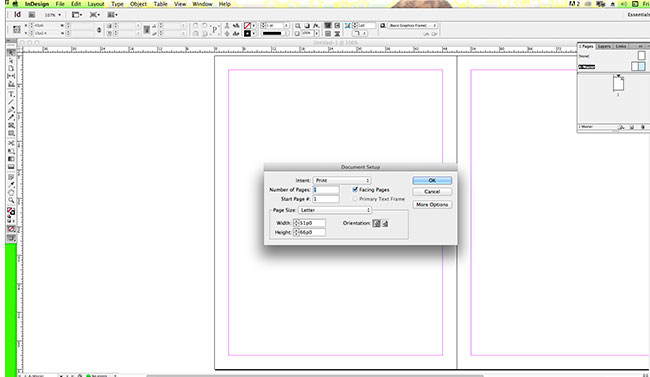This screenshot has width=650, height=377.
Task: Click the More Options button
Action: click(432, 204)
